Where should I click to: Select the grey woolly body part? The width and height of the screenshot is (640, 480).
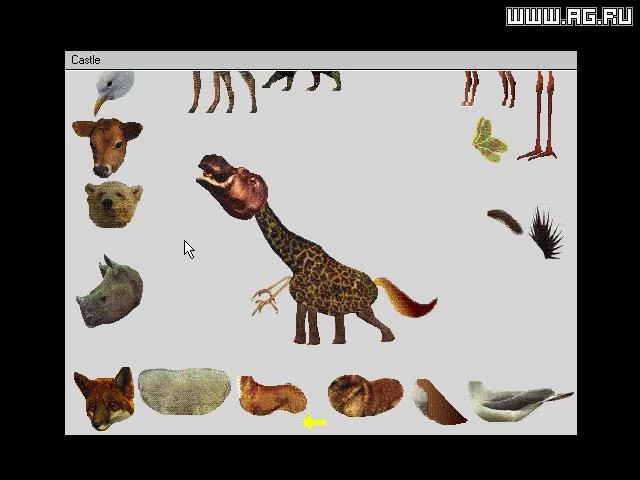(184, 391)
